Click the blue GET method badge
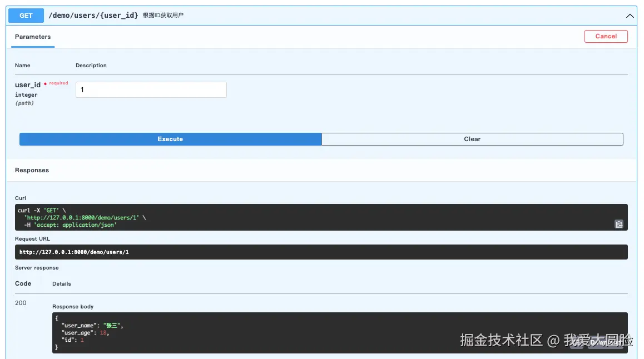644x359 pixels. tap(26, 16)
